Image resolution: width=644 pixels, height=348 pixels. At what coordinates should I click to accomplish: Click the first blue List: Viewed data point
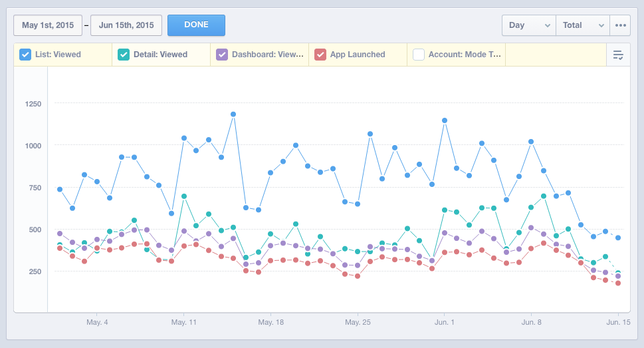click(60, 190)
